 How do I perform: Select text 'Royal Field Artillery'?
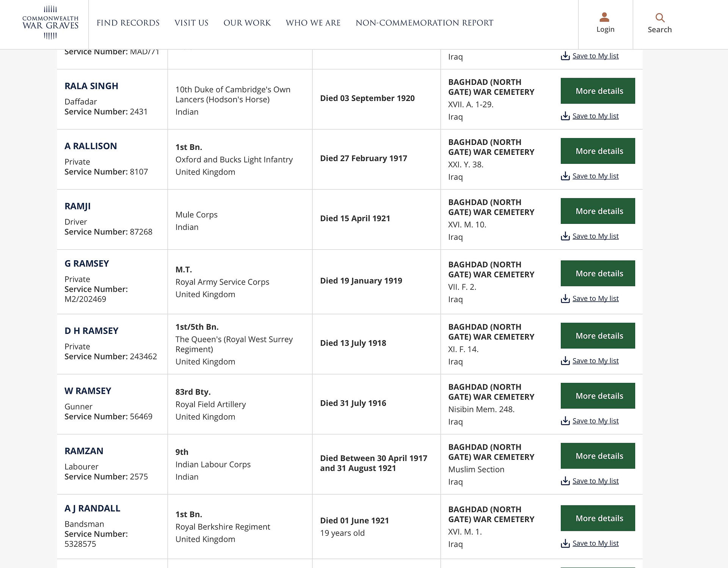210,404
